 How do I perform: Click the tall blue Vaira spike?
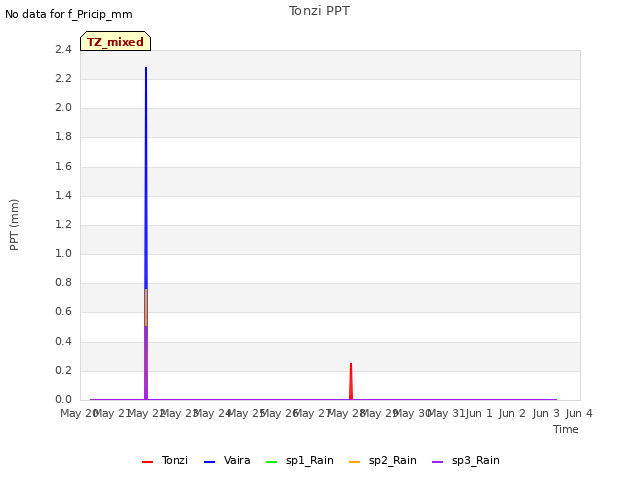146,176
